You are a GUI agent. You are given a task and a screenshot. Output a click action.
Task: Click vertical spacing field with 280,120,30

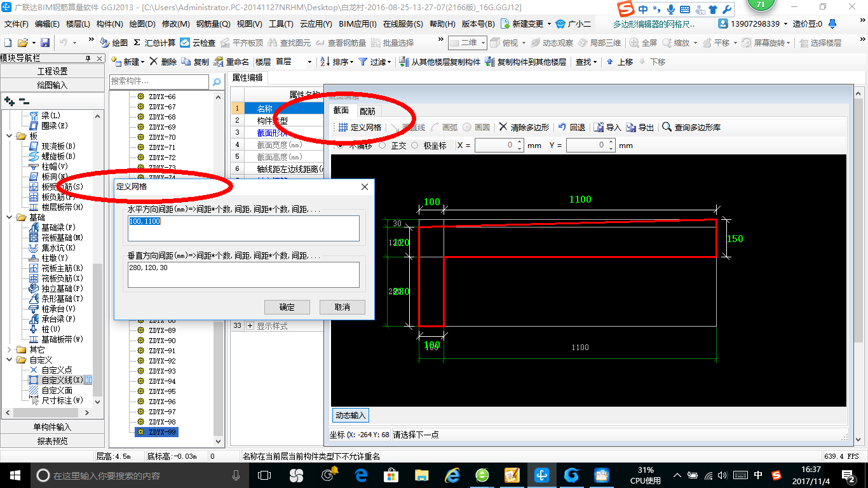tap(243, 274)
